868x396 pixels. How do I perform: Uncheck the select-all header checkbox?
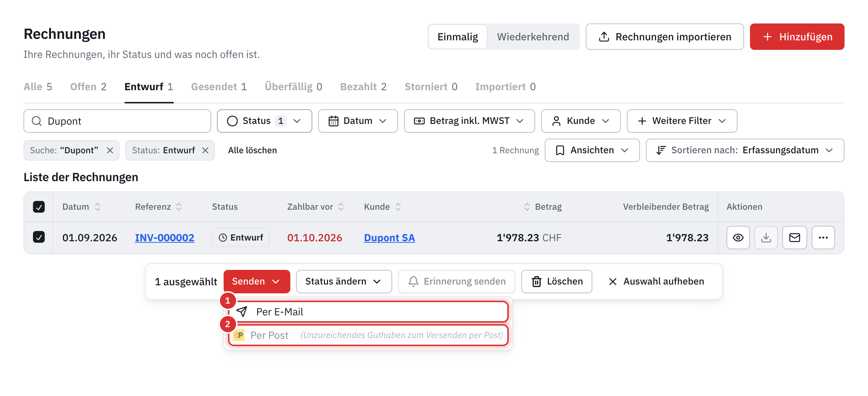(x=39, y=207)
